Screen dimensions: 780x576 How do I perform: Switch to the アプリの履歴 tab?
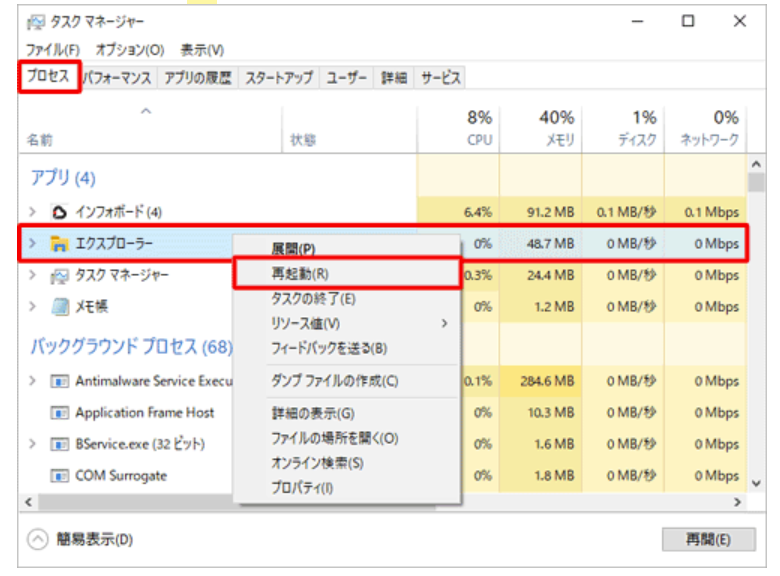tap(198, 78)
